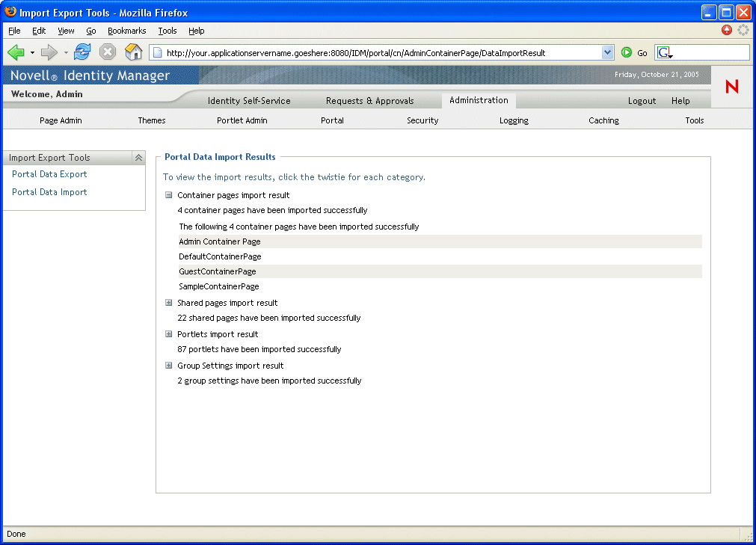
Task: Open the Back history dropdown arrow
Action: click(x=32, y=52)
